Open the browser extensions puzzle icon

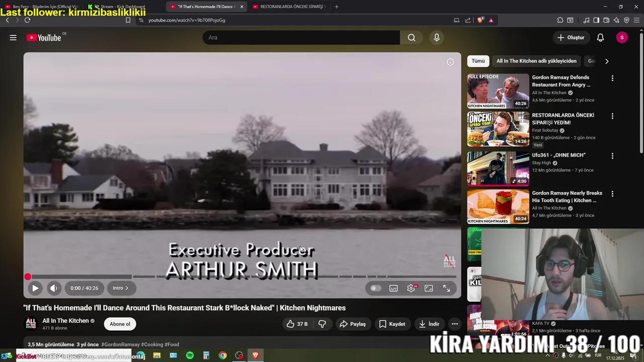[x=560, y=20]
